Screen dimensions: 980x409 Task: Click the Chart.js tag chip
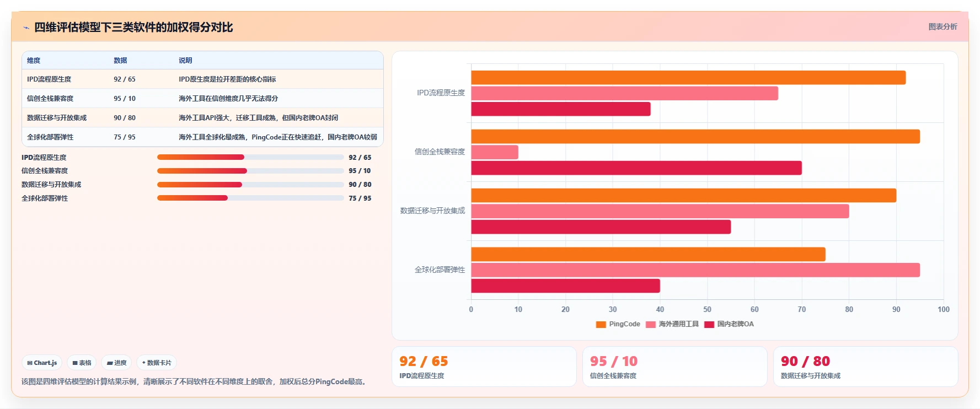[x=42, y=363]
